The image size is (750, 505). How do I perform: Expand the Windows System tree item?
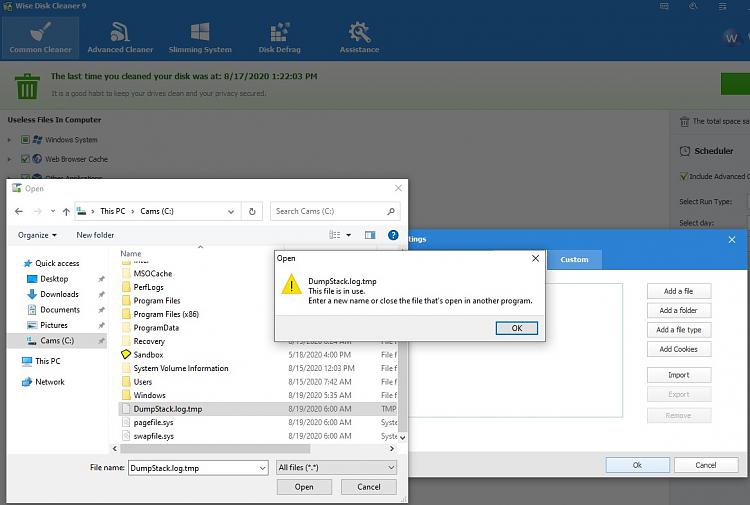coord(9,140)
